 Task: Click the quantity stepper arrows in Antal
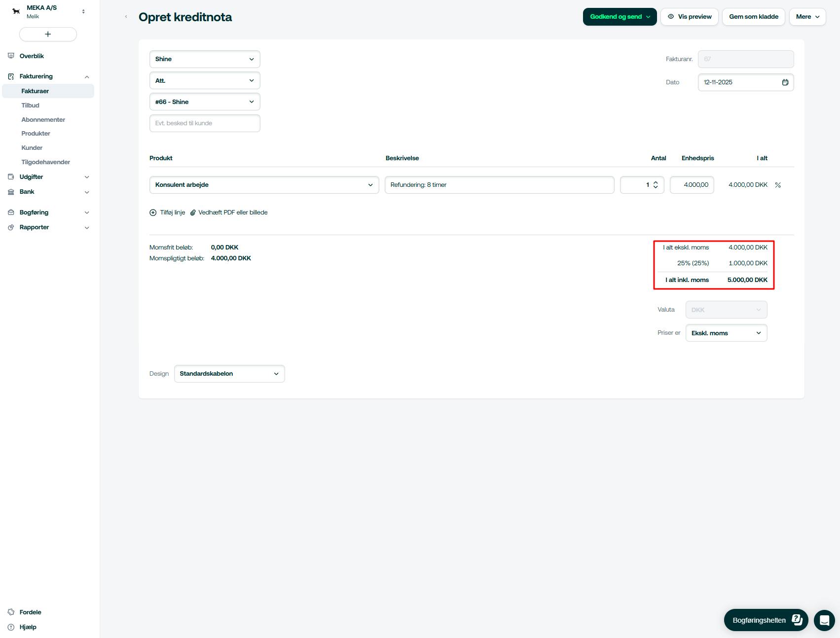656,185
